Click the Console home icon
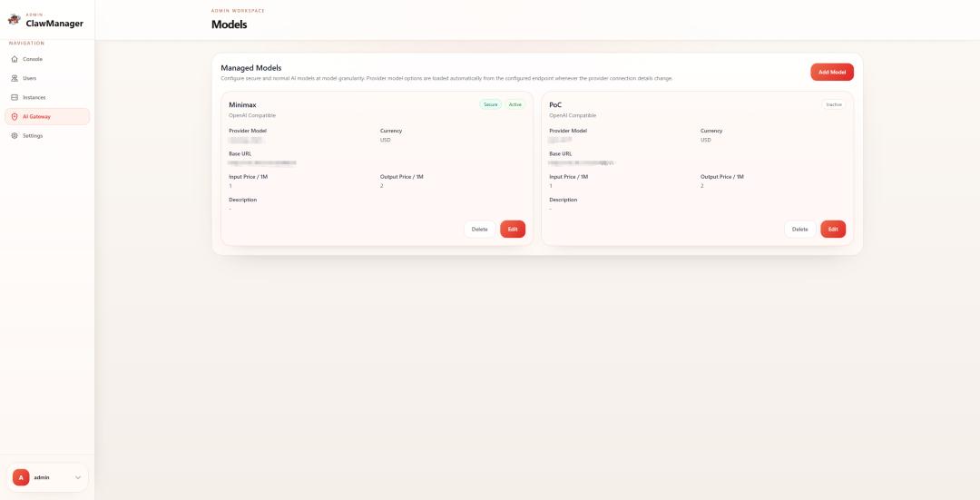 [x=15, y=59]
